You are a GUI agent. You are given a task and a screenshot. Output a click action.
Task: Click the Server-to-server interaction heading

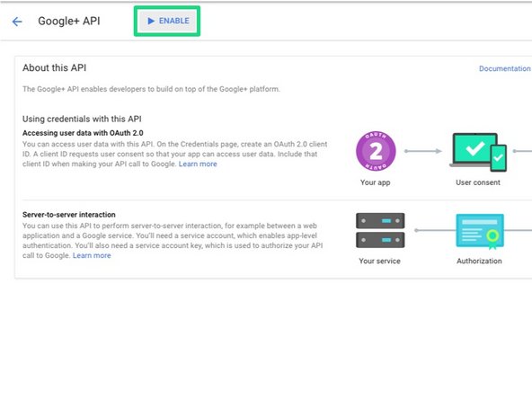tap(69, 215)
